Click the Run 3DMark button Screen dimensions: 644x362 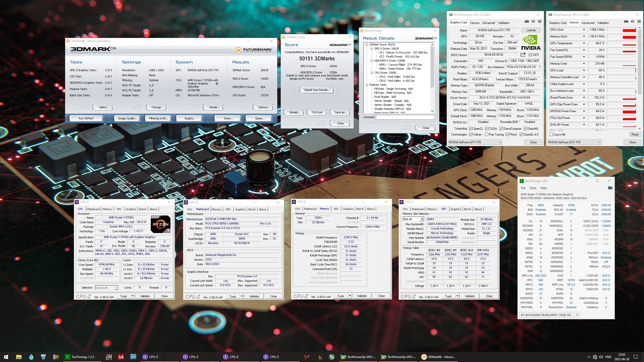click(86, 118)
